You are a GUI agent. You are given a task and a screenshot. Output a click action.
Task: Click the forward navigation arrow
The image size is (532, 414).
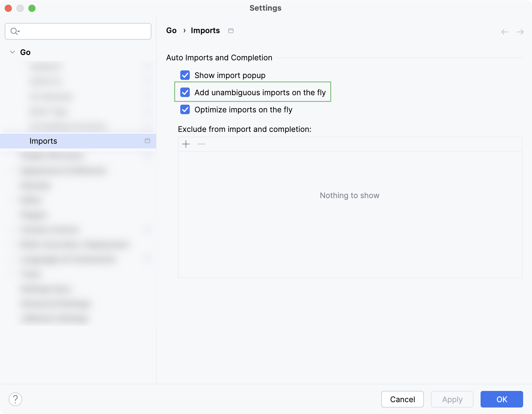[x=520, y=32]
